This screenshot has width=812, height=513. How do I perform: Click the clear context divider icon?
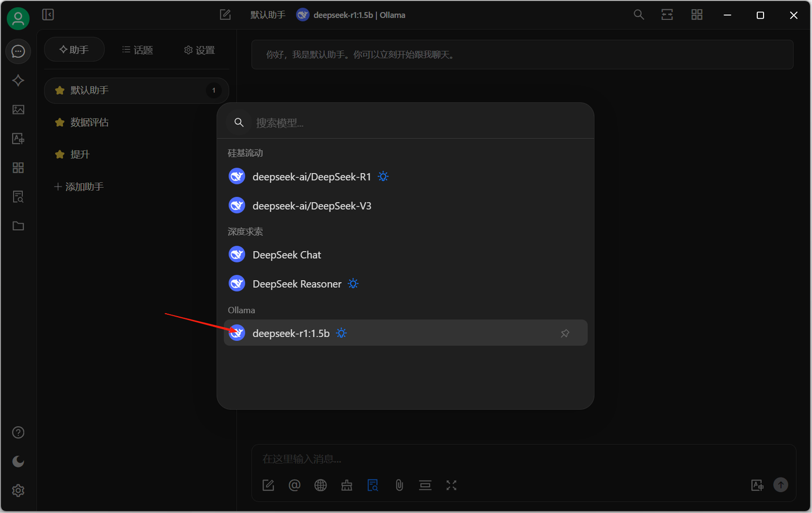coord(425,485)
